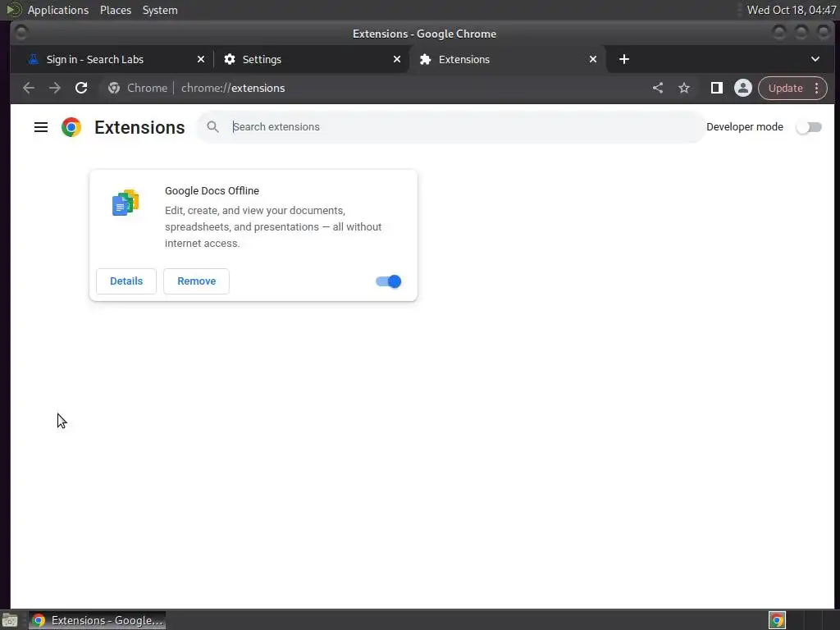Select the Extensions tab
Viewport: 840px width, 630px height.
pos(507,59)
